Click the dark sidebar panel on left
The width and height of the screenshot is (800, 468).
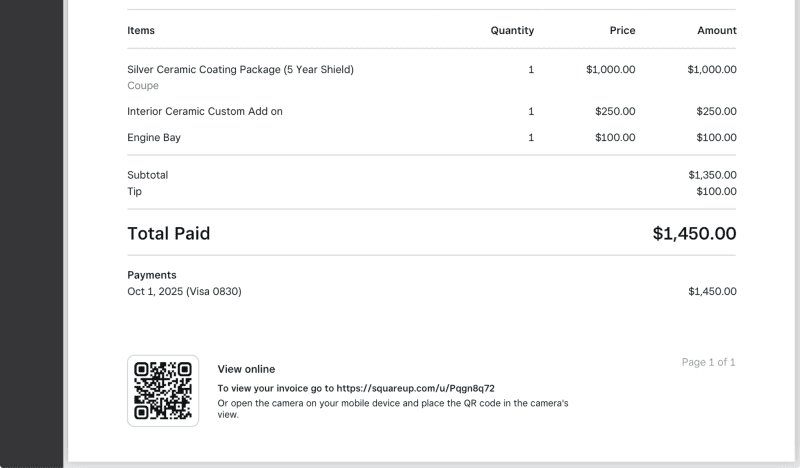coord(32,234)
